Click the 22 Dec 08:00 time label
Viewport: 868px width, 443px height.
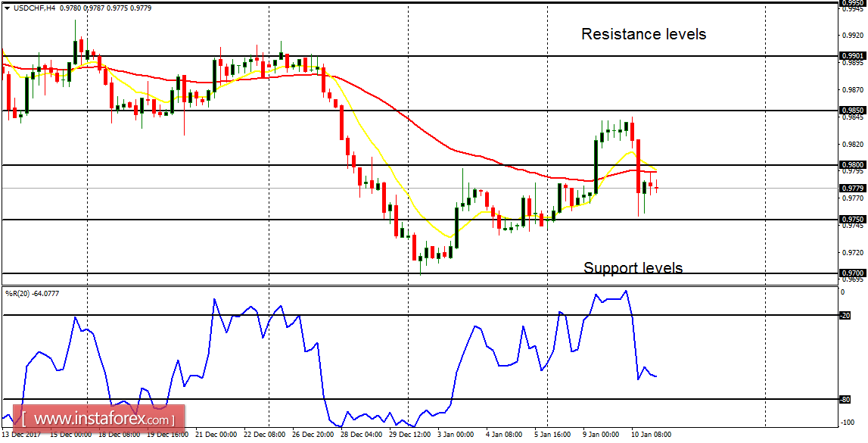click(265, 435)
